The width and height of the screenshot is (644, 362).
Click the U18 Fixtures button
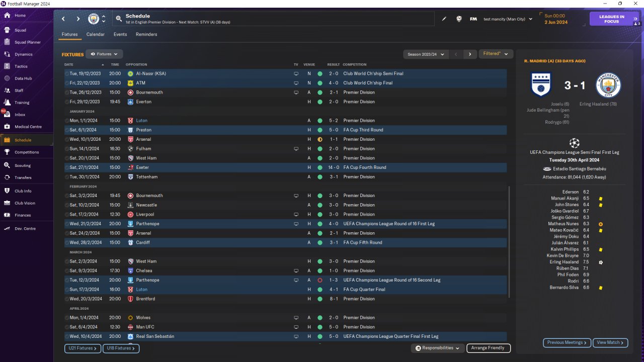[121, 348]
